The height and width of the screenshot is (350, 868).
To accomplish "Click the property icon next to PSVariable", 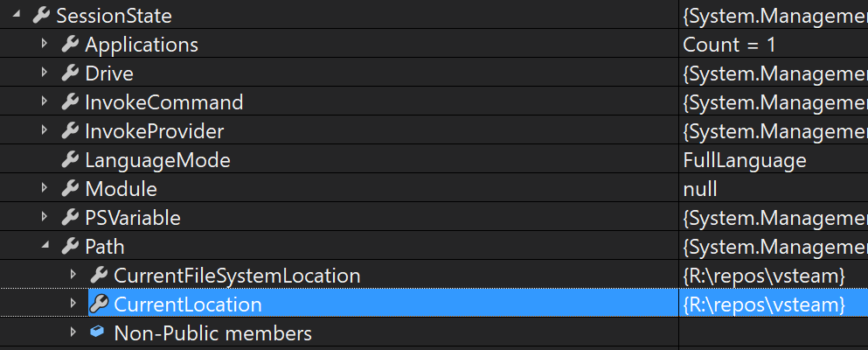I will coord(70,218).
